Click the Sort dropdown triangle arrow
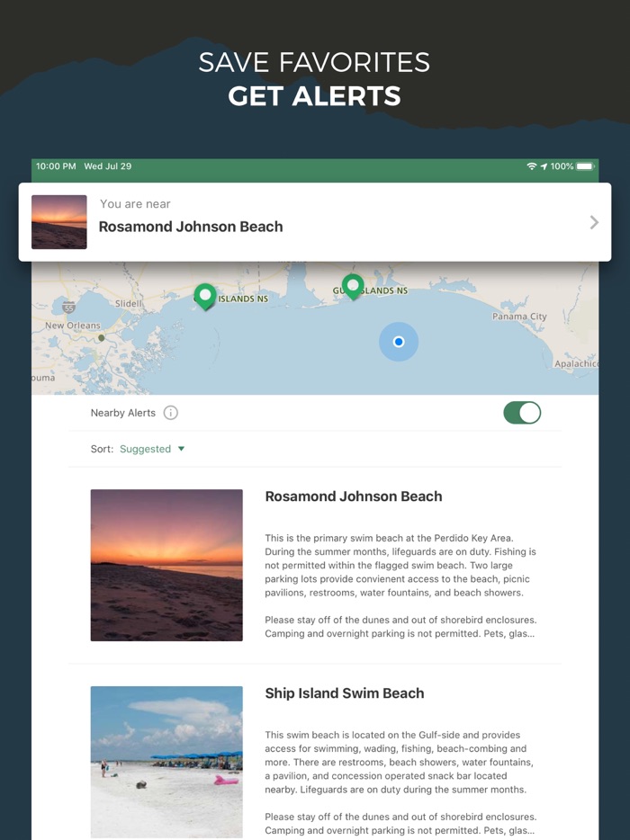Image resolution: width=630 pixels, height=840 pixels. tap(181, 449)
